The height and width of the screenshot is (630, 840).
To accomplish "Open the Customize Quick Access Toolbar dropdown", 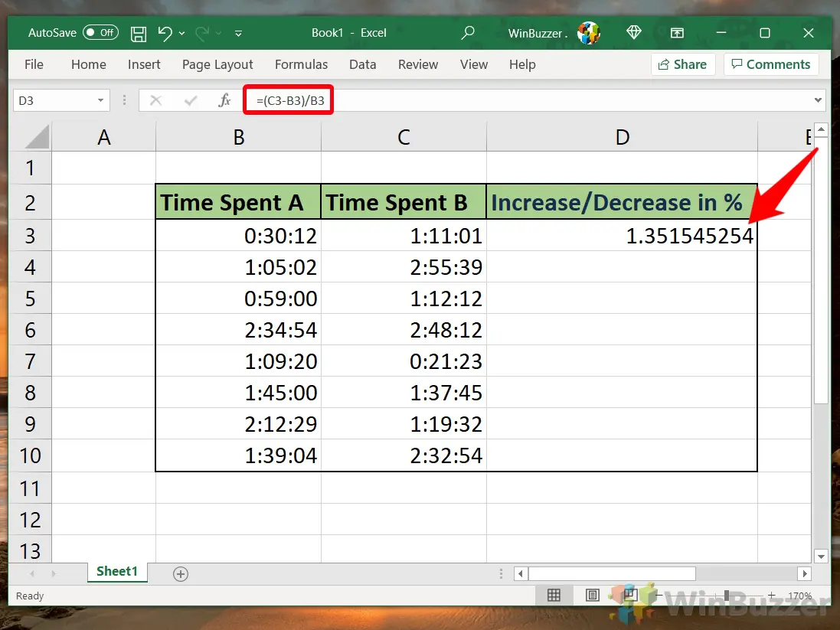I will point(237,33).
